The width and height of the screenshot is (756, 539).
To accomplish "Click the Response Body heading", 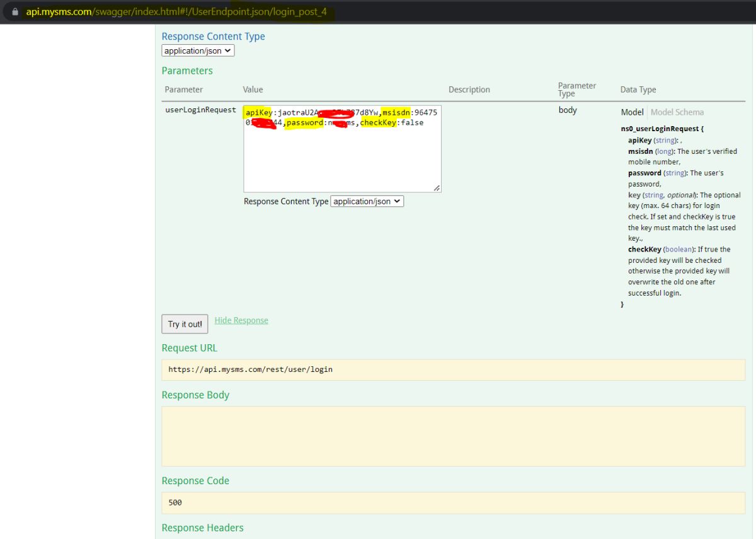I will 195,395.
